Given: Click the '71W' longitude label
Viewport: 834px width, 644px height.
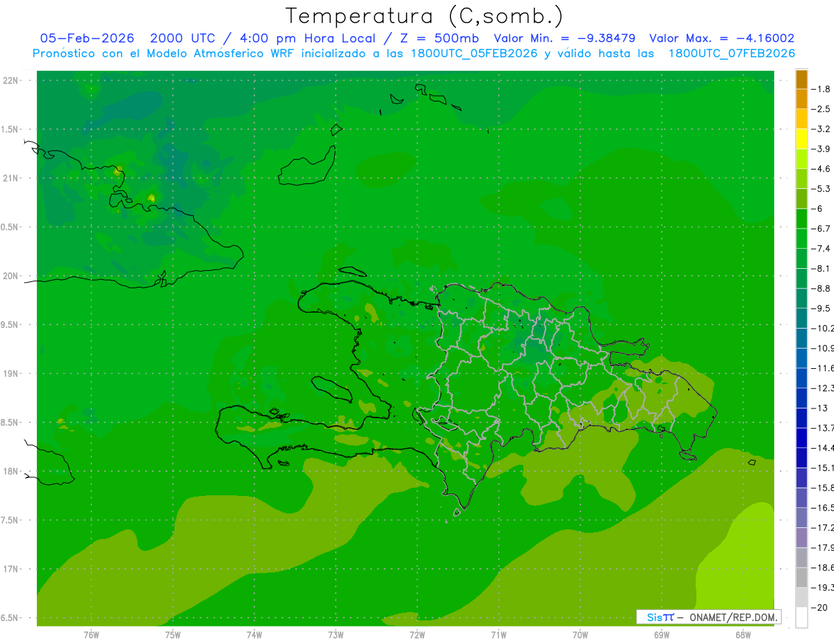Looking at the screenshot, I should 498,635.
